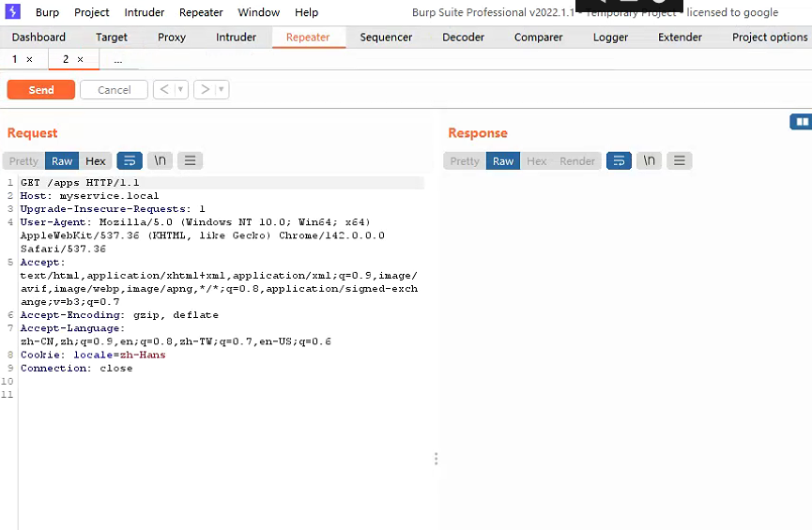Image resolution: width=812 pixels, height=530 pixels.
Task: Open the Window menu
Action: coord(258,12)
